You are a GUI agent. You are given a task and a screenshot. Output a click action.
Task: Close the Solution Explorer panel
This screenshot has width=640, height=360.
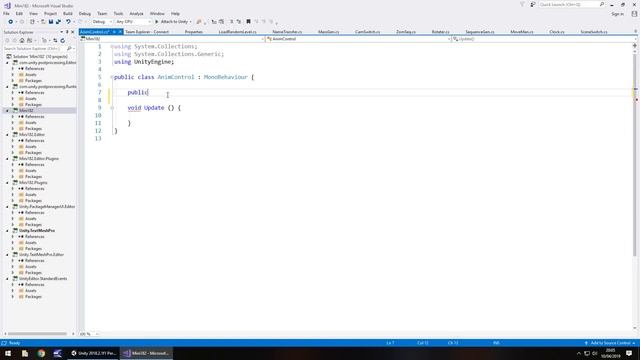73,32
